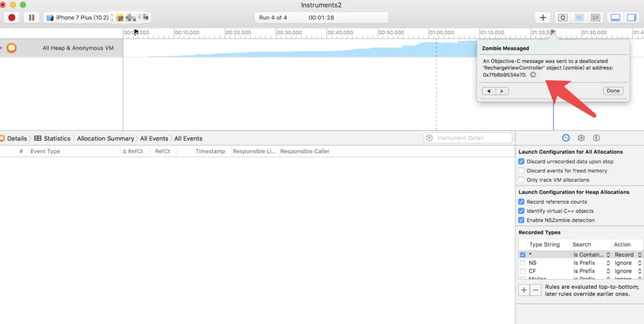
Task: Enable the NS recorded type rule
Action: 523,263
